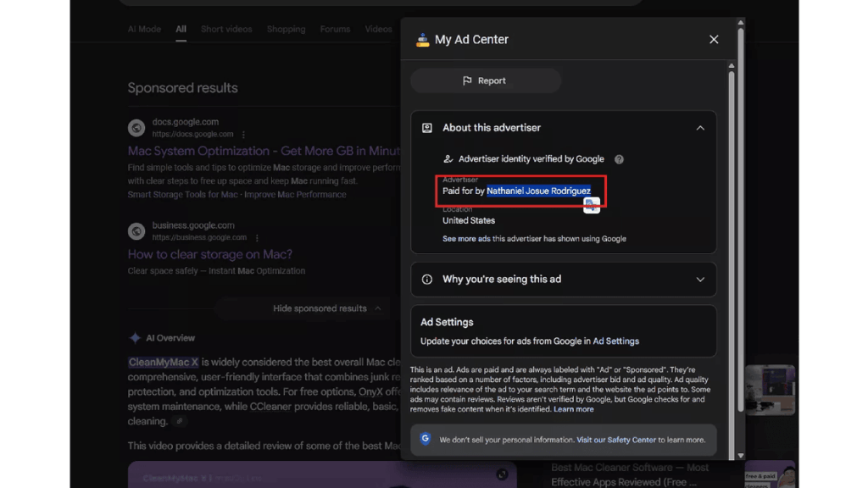
Task: Click Hide sponsored results button
Action: click(326, 308)
